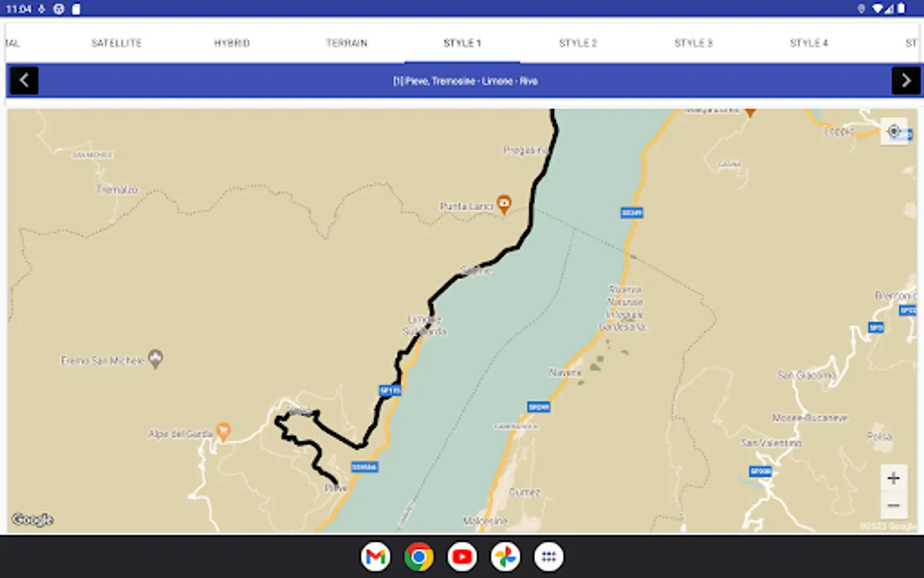The width and height of the screenshot is (924, 578).
Task: Click the Punta Larici orange marker
Action: coord(504,204)
